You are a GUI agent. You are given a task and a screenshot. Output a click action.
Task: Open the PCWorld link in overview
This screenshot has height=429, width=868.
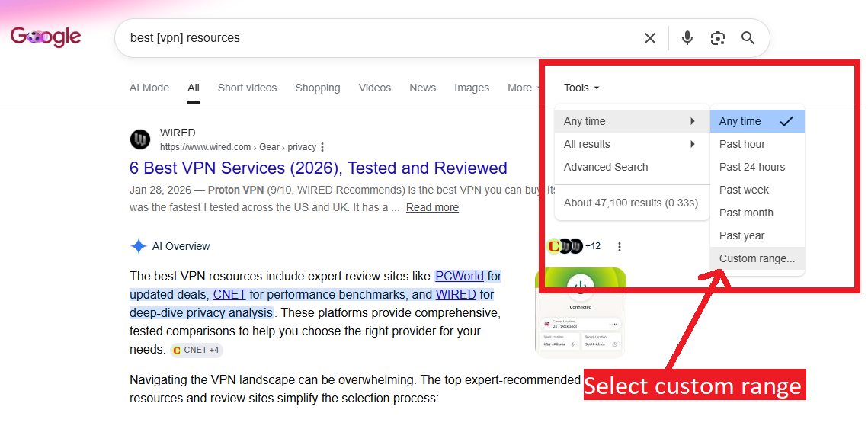pos(460,276)
